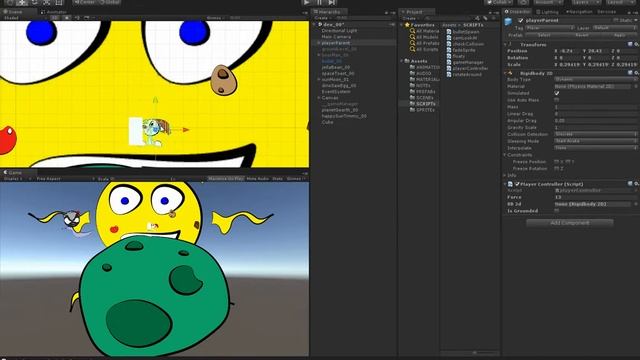Toggle the Simulated checkbox

[557, 93]
